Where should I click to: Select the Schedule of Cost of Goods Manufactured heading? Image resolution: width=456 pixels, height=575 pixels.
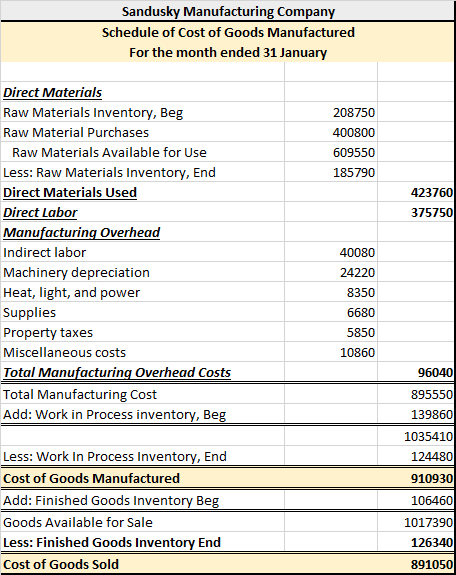point(228,32)
